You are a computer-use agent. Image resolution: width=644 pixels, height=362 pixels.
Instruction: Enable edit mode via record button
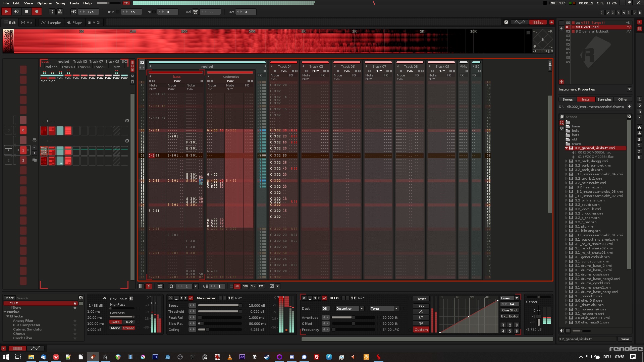click(x=37, y=11)
